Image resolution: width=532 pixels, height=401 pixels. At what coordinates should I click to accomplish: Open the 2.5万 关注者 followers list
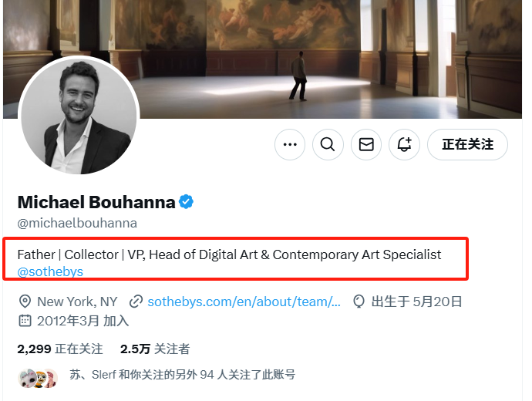[155, 349]
